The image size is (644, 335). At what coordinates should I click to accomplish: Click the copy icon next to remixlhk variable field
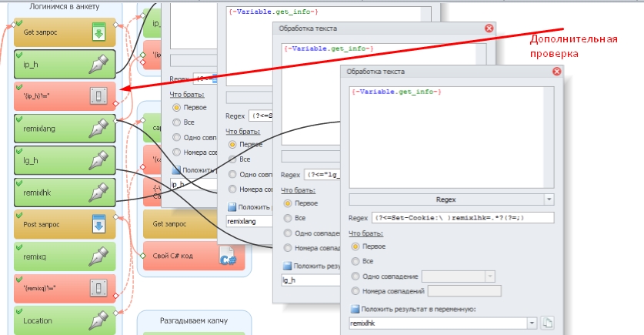pyautogui.click(x=547, y=323)
